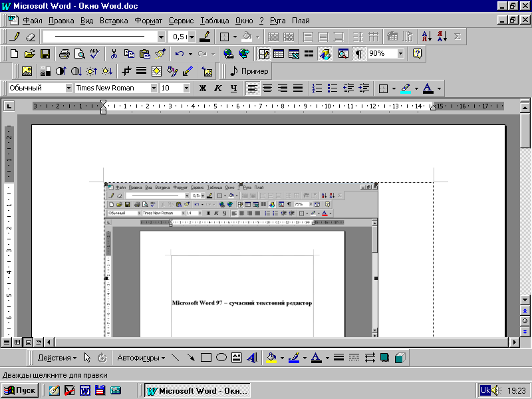
Task: Open the font name dropdown
Action: point(154,88)
